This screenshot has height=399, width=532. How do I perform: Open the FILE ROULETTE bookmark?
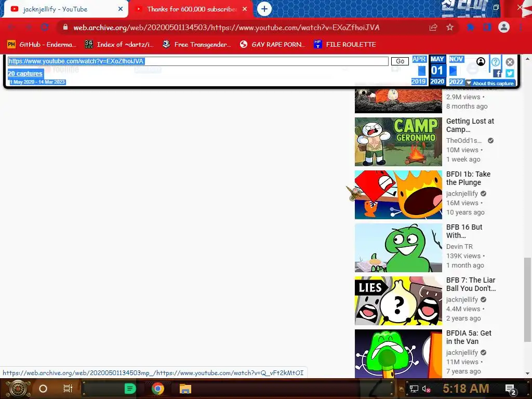pos(345,45)
